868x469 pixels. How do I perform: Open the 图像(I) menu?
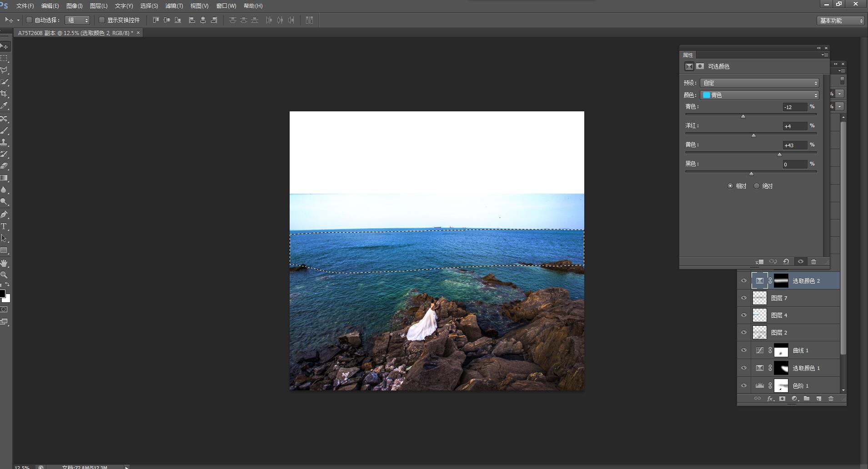(x=74, y=6)
